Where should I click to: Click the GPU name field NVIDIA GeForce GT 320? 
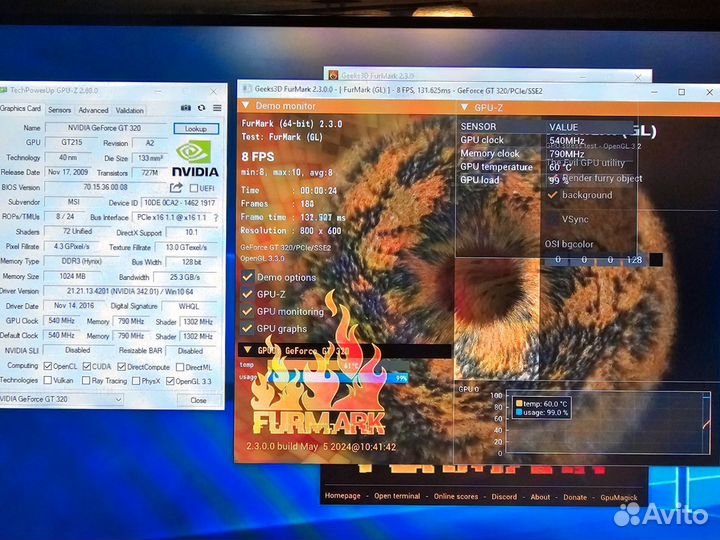[106, 128]
